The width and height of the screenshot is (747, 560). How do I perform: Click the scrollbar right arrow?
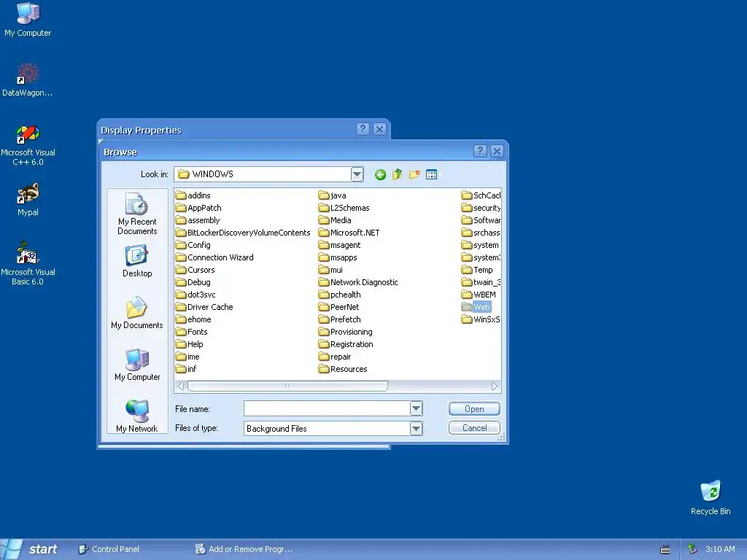495,386
